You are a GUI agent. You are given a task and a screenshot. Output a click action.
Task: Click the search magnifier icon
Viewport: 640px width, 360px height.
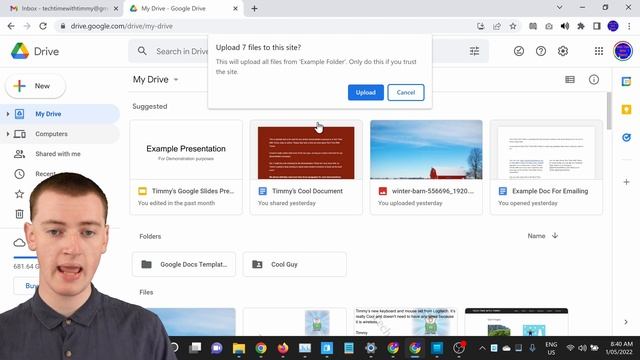(x=142, y=51)
